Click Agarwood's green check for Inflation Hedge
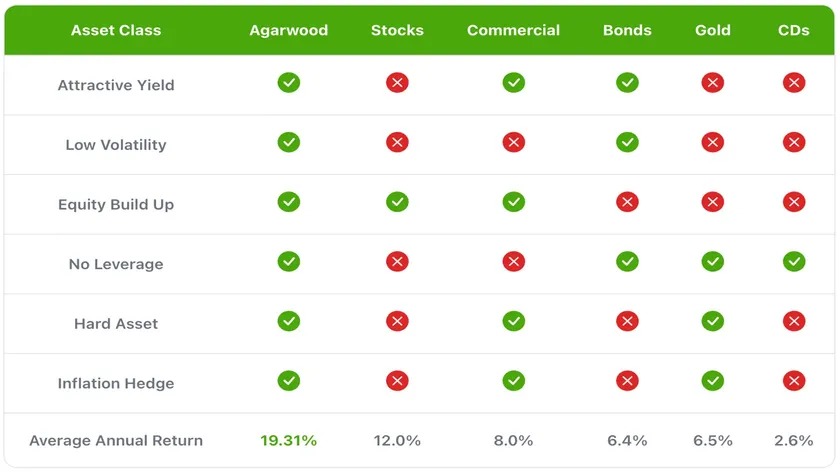The width and height of the screenshot is (840, 473). click(x=289, y=381)
